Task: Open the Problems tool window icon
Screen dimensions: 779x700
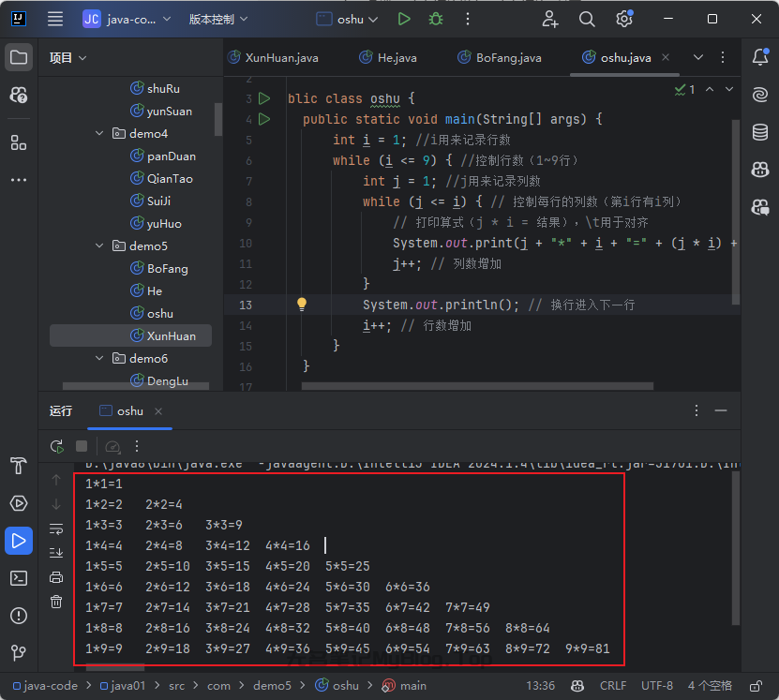Action: (x=19, y=616)
